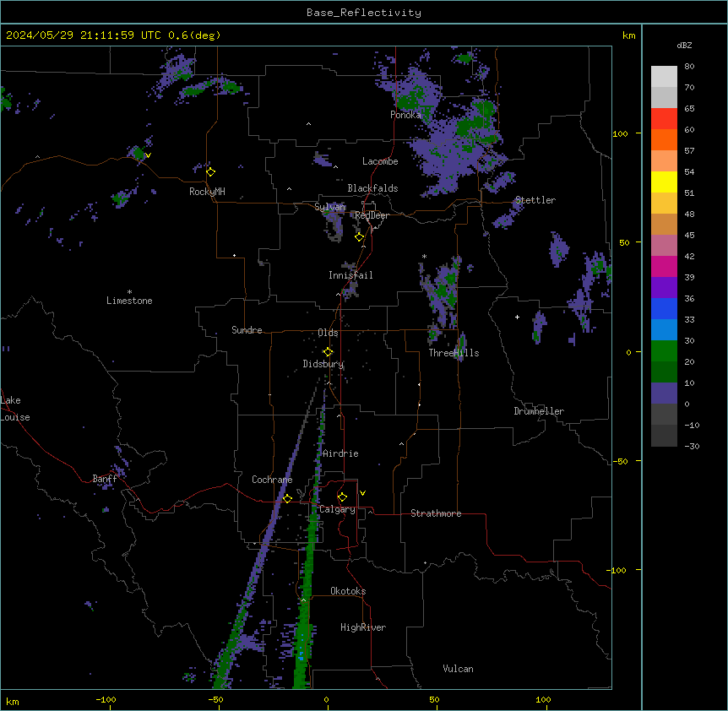Image resolution: width=728 pixels, height=711 pixels.
Task: Click the Strathmore town label
Action: tap(436, 513)
